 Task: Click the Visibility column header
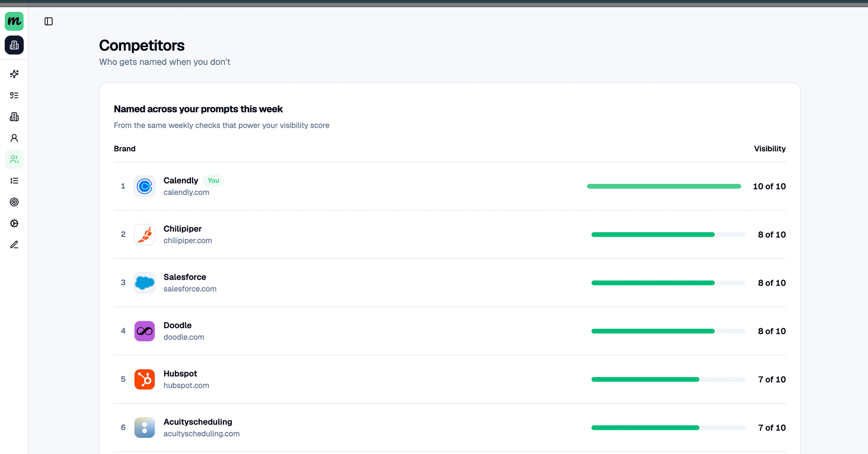point(770,149)
